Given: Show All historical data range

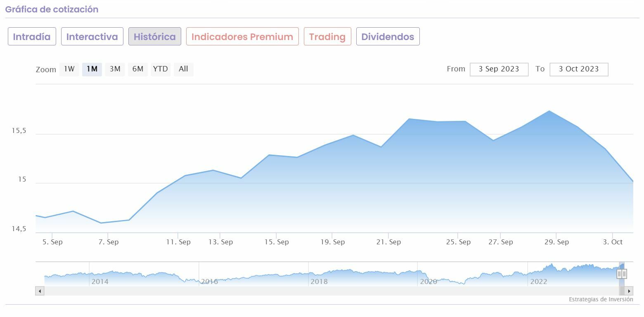Looking at the screenshot, I should [x=183, y=69].
